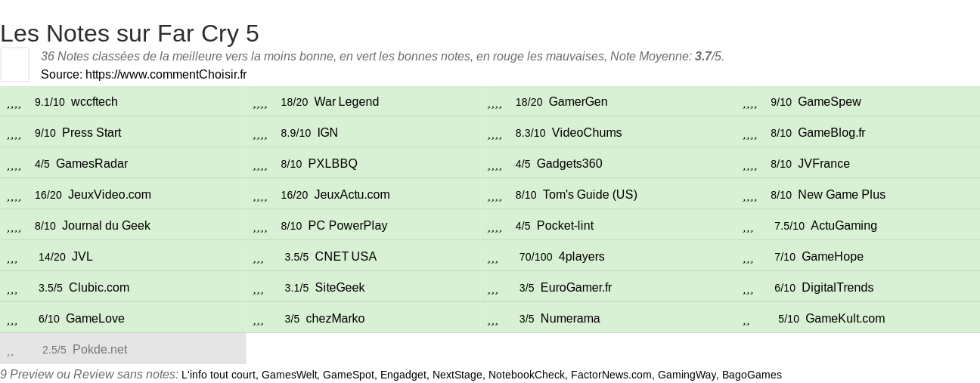Click the star icon next to EuroGamer.fr
The height and width of the screenshot is (383, 980).
click(493, 288)
